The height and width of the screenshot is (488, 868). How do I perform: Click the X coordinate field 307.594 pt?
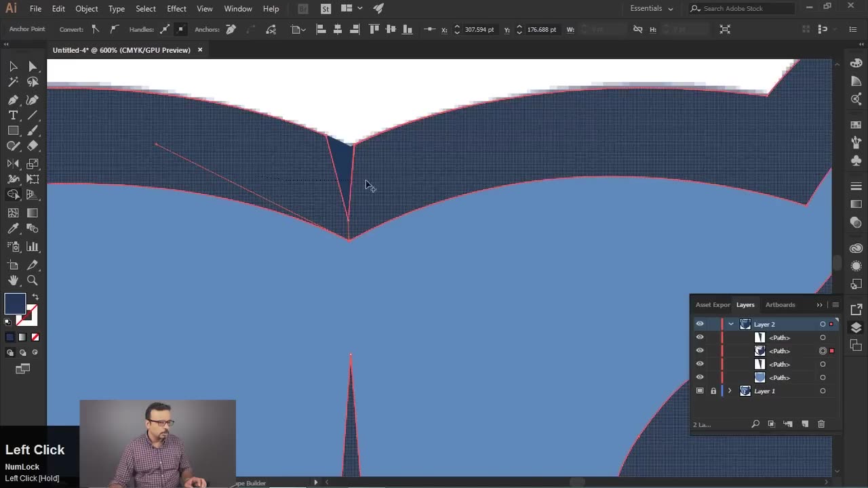479,29
